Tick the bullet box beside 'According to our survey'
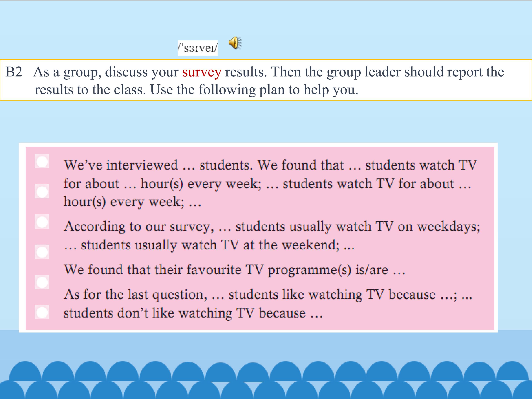Image resolution: width=532 pixels, height=399 pixels. point(42,221)
